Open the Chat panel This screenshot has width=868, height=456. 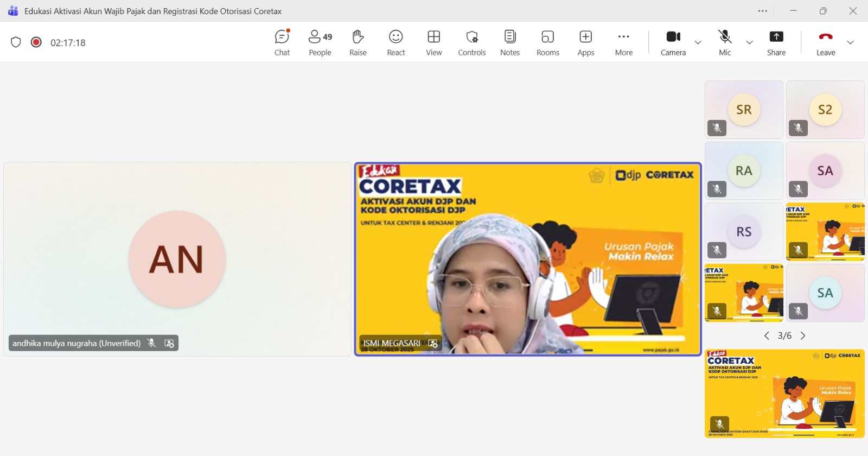coord(282,42)
